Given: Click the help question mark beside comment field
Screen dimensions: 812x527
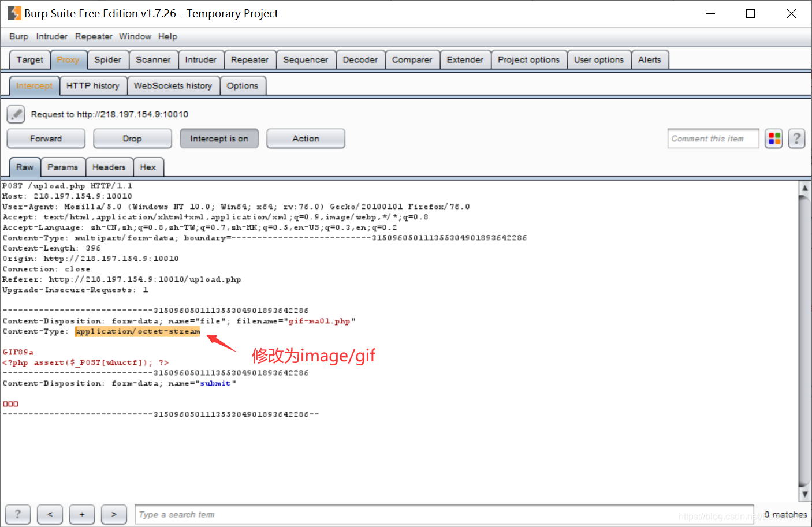Looking at the screenshot, I should tap(797, 139).
